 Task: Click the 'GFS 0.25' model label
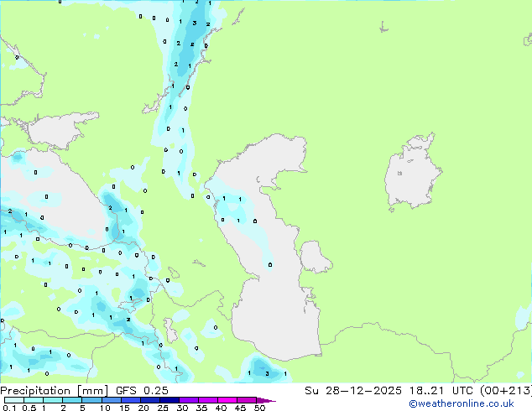click(x=142, y=391)
